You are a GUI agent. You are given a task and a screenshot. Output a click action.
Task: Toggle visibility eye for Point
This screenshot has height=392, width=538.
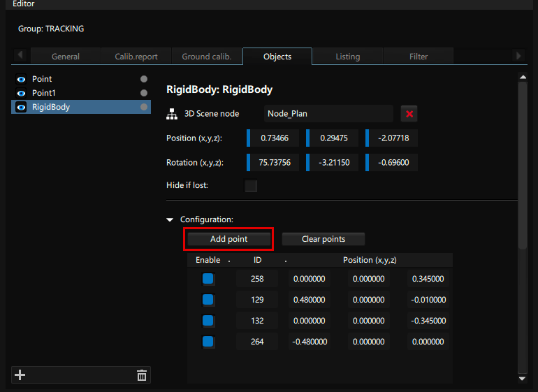coord(21,79)
